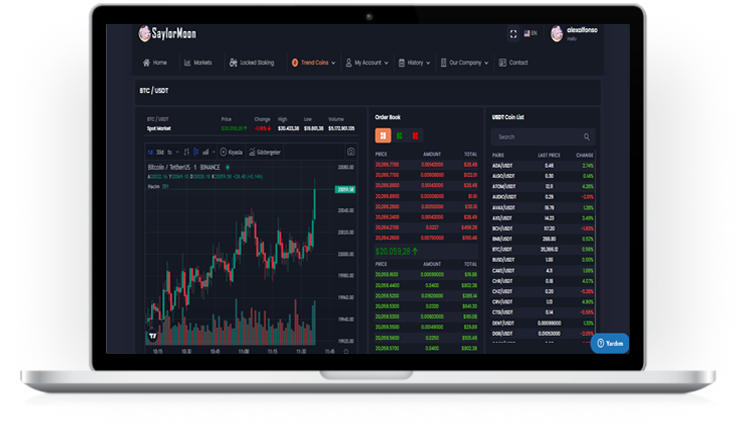Screen dimensions: 748x436
Task: Show only red sell orders view
Action: click(x=415, y=134)
